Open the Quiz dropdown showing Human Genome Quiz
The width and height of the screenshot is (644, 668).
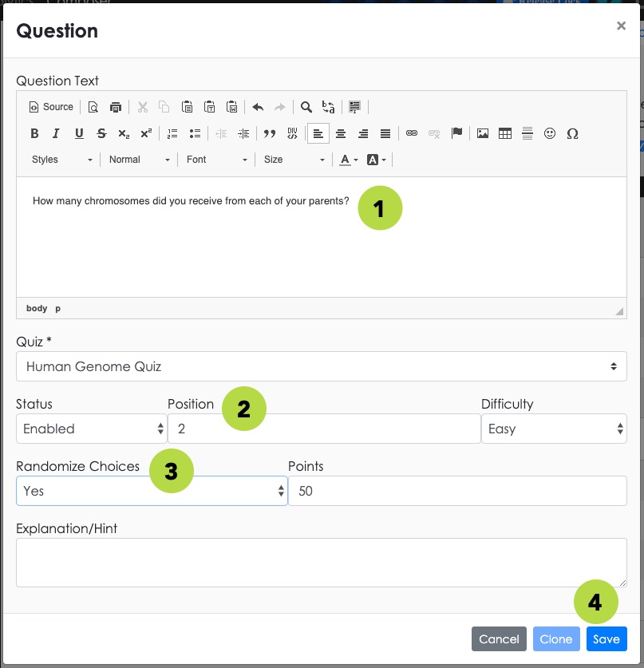(x=322, y=366)
